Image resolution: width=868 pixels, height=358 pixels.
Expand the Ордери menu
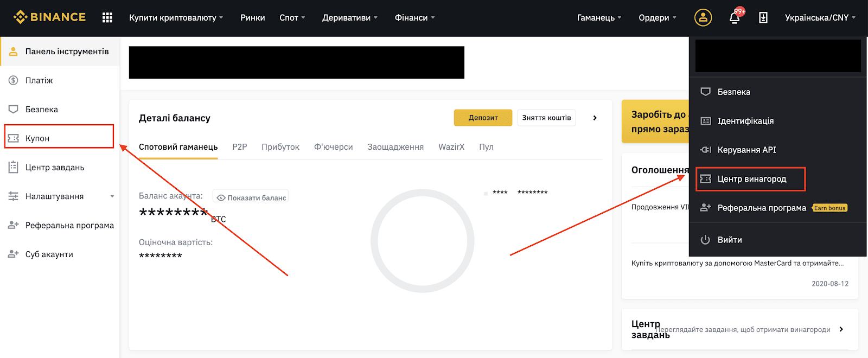[658, 17]
